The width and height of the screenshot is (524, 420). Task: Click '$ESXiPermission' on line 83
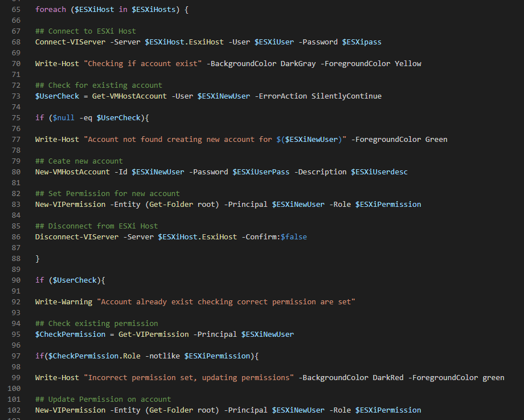coord(388,205)
